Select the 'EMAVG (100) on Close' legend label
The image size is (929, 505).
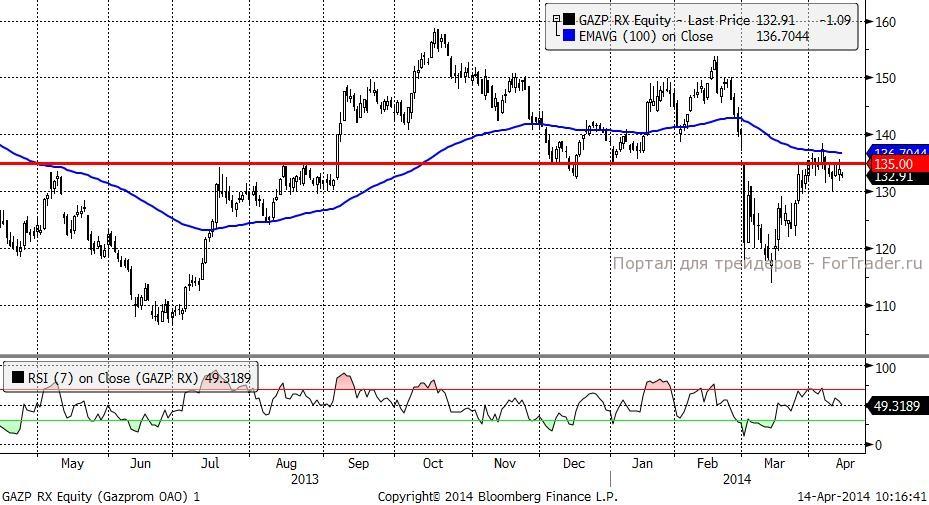point(646,36)
